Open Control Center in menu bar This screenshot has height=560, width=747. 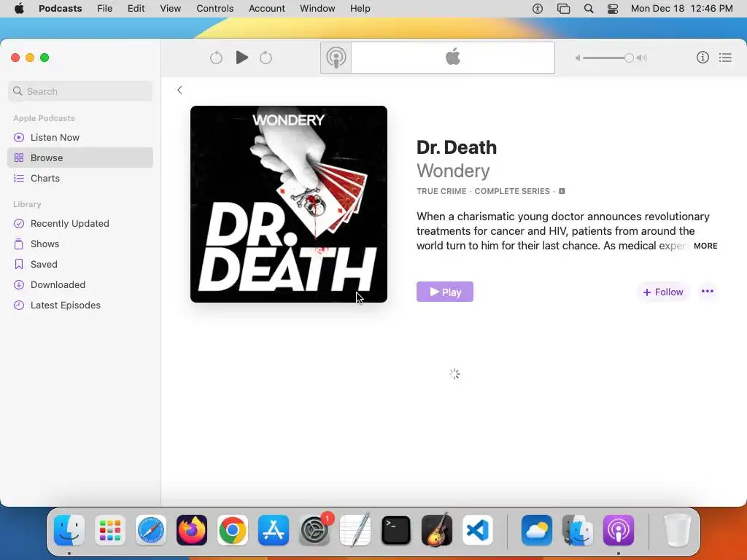coord(613,8)
